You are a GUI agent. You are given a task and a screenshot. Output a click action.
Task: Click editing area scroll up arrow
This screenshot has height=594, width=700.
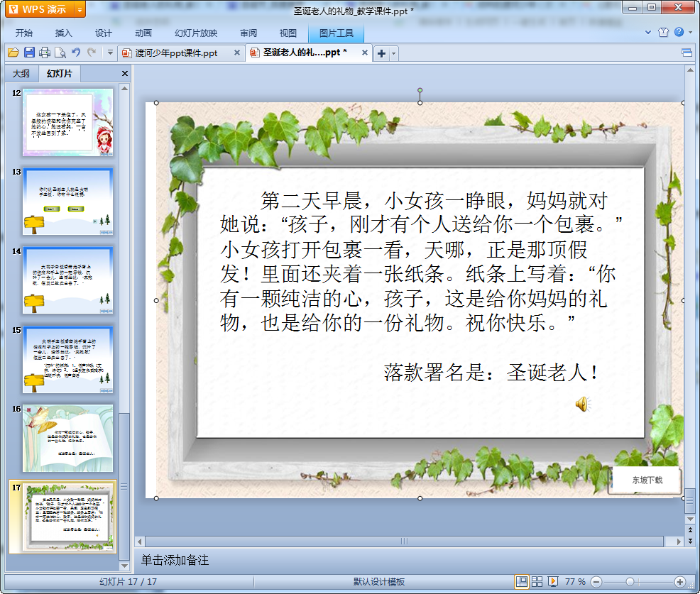[690, 70]
